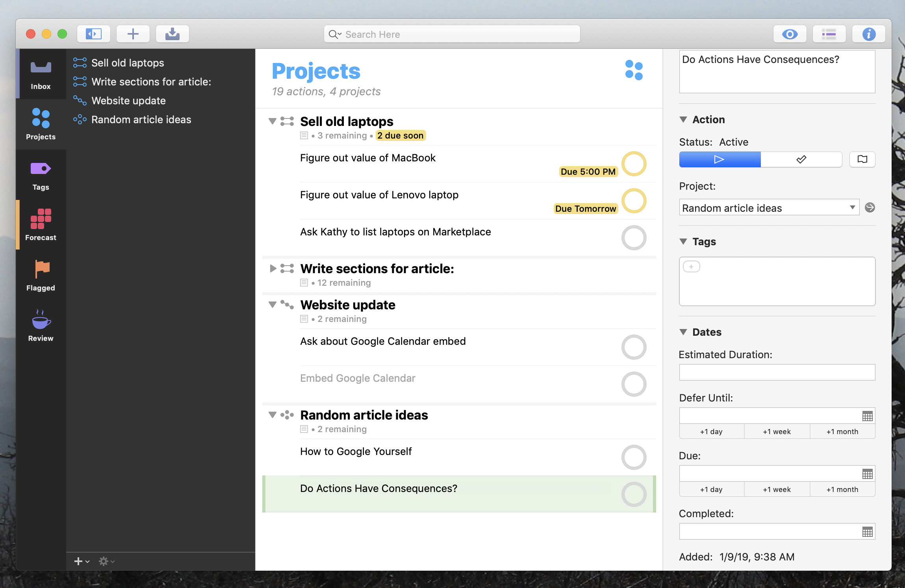
Task: Mark 'Figure out value of MacBook' complete
Action: (633, 164)
